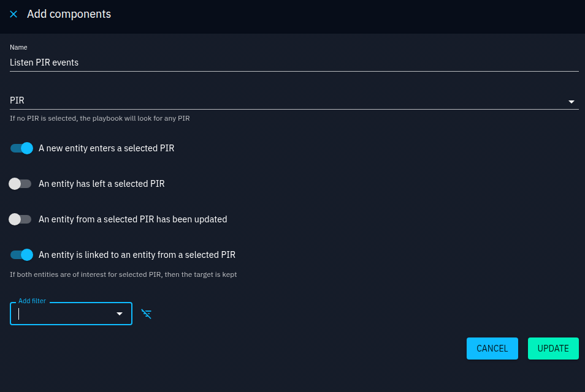Screen dimensions: 585x392
Task: Click the 'If no PIR is selected' helper text
Action: [99, 118]
